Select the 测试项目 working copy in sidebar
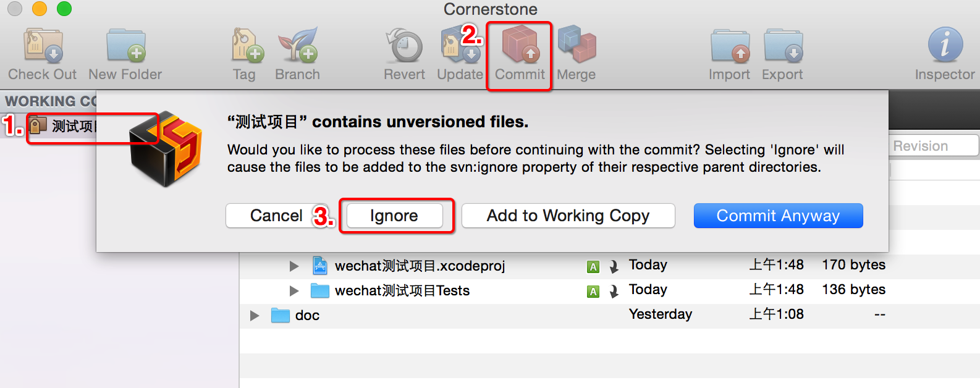Image resolution: width=980 pixels, height=388 pixels. pyautogui.click(x=62, y=126)
